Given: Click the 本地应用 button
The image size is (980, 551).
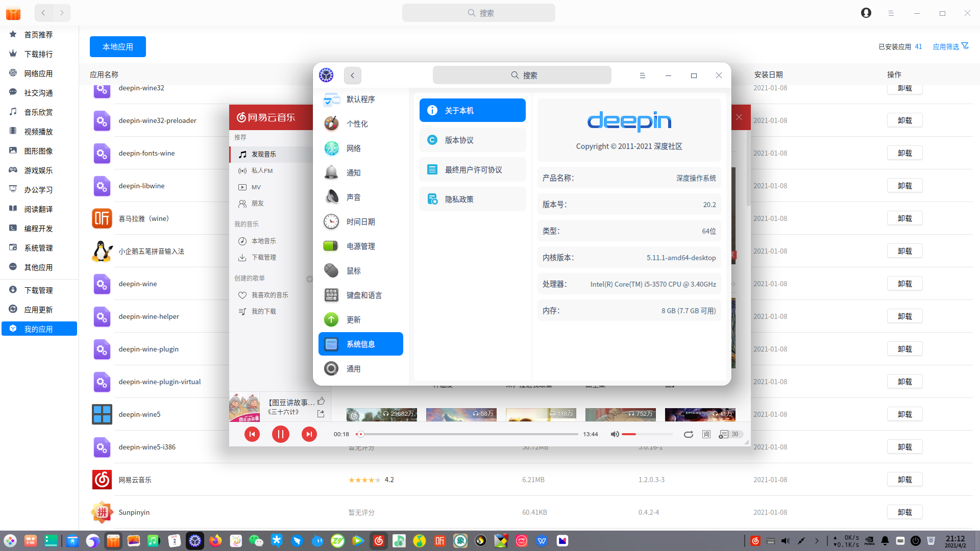Looking at the screenshot, I should click(x=118, y=46).
